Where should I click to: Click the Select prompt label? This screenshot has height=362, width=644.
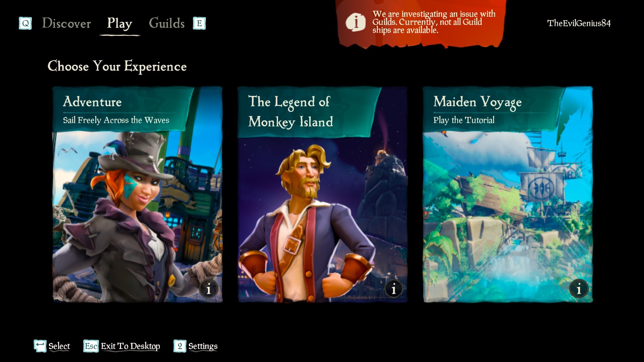coord(59,346)
